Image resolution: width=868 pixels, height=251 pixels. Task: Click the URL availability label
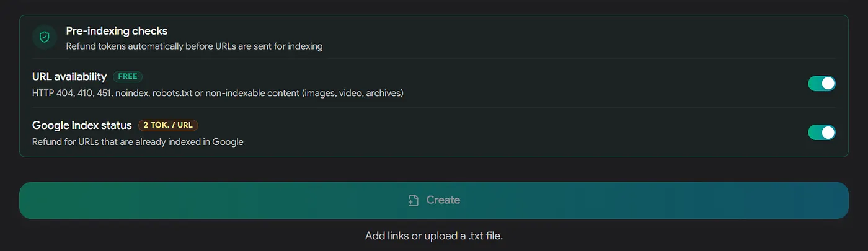tap(69, 76)
